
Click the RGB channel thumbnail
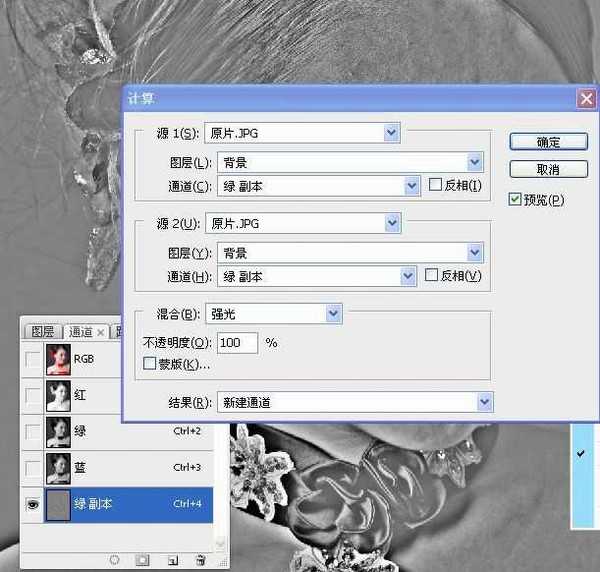click(x=58, y=360)
